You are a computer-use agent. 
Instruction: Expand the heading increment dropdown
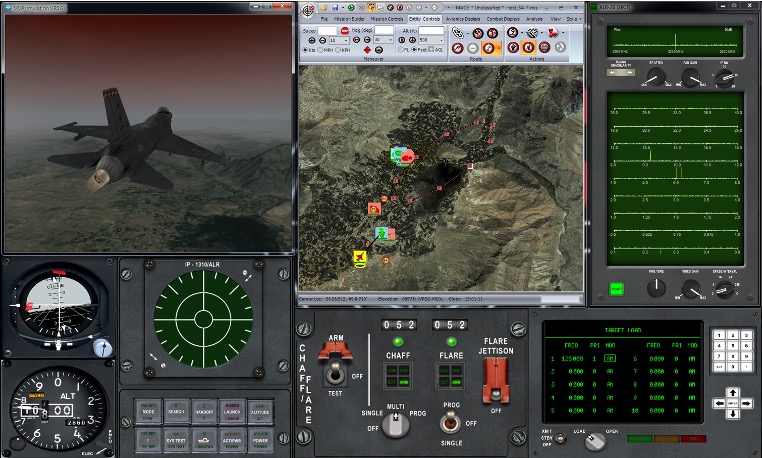click(x=383, y=40)
